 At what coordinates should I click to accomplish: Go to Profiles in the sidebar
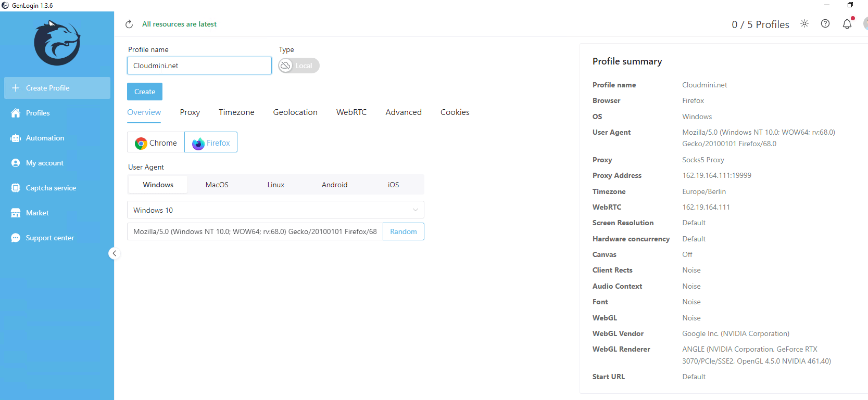[57, 113]
